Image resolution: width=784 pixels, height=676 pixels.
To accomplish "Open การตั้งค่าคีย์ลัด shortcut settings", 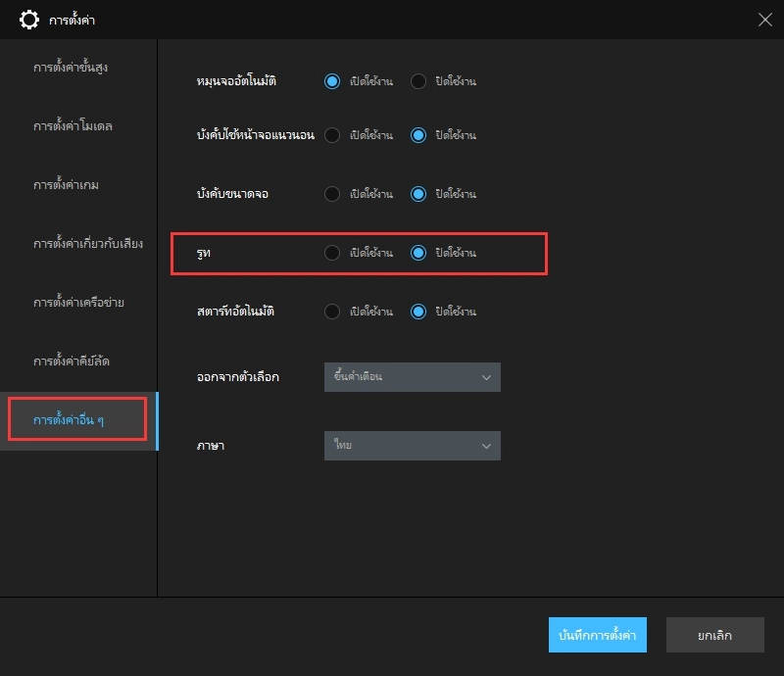I will [x=72, y=362].
